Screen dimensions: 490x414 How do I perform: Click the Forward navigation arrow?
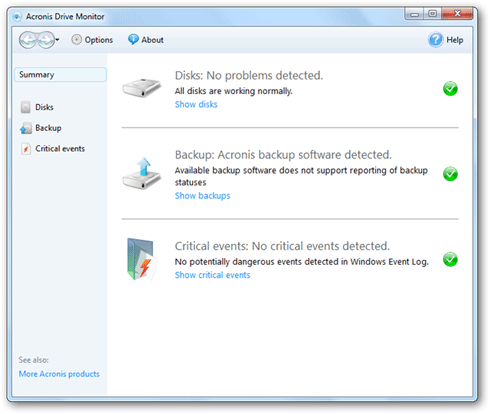coord(45,40)
